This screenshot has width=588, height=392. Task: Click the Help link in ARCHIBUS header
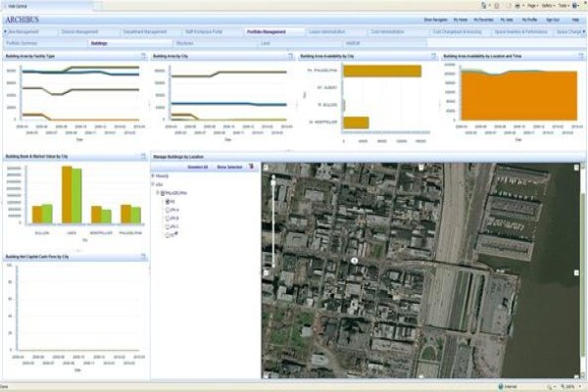[x=575, y=20]
